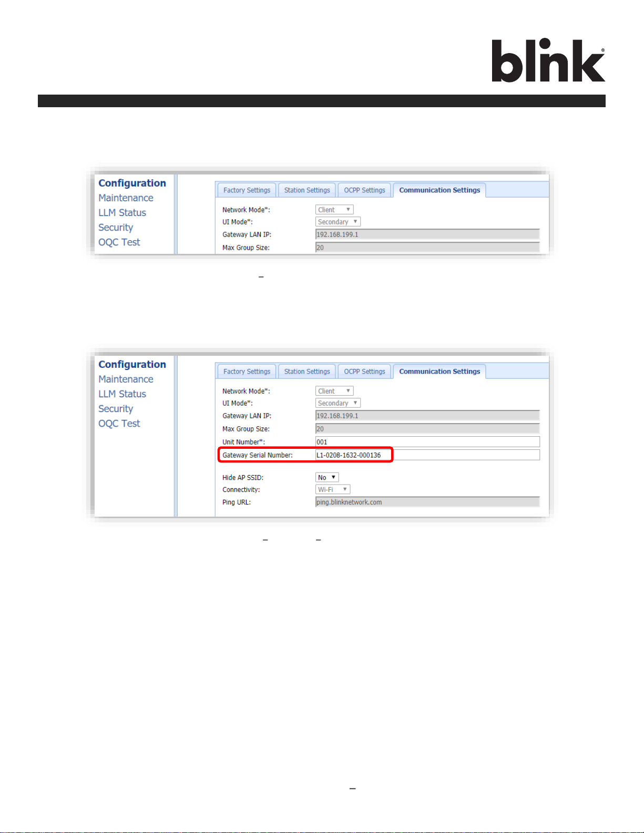Click the 'Connectivity:' label
Screen dimensions: 644x833
point(241,490)
